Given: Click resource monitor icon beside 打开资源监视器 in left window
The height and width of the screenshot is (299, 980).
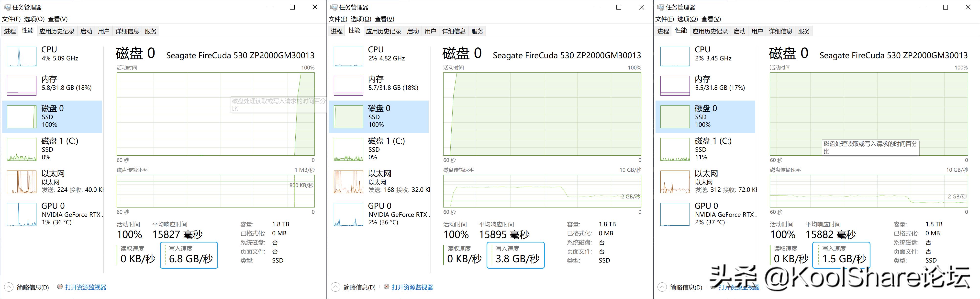Looking at the screenshot, I should click(60, 287).
